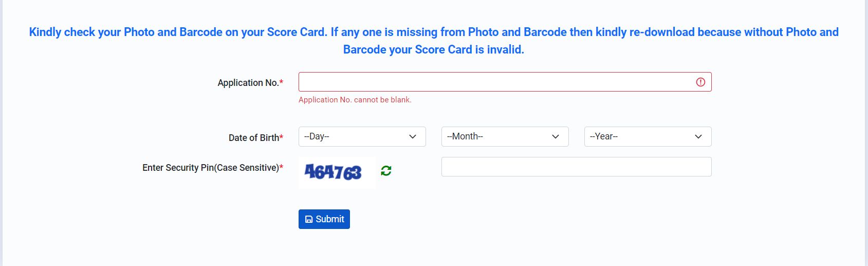Screen dimensions: 868x266
Task: Open the Year dropdown
Action: tap(648, 137)
